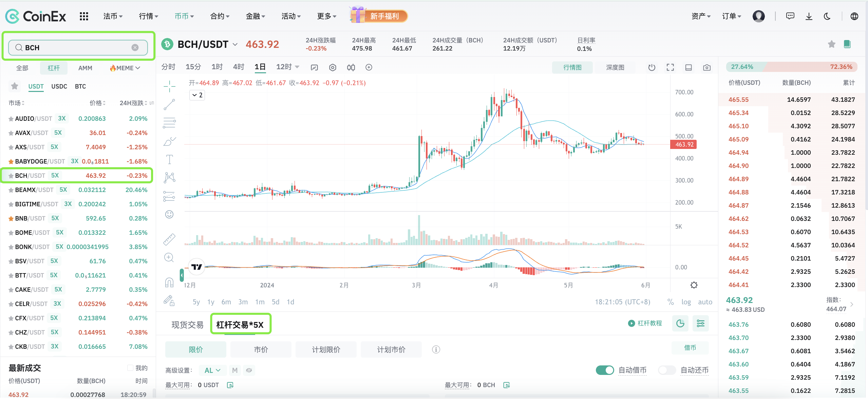The width and height of the screenshot is (868, 399).
Task: Reset the chart with refresh icon
Action: (x=652, y=67)
